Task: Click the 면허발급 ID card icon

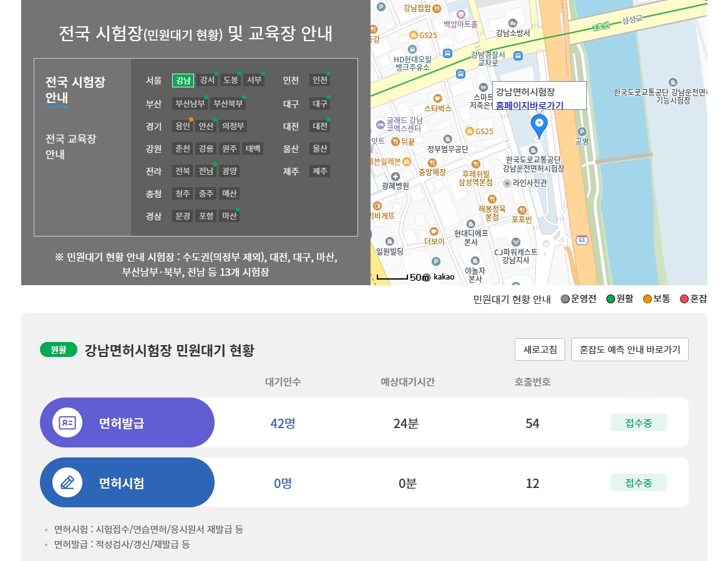Action: (x=67, y=422)
